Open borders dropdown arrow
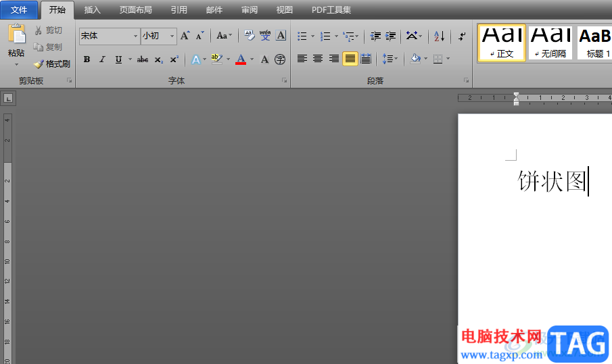 [448, 59]
